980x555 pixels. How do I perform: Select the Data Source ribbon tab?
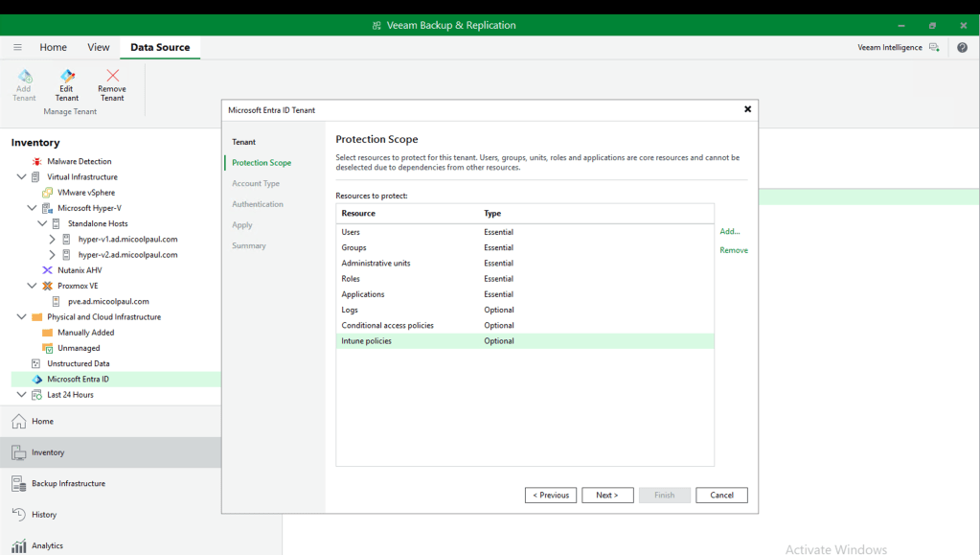[160, 47]
